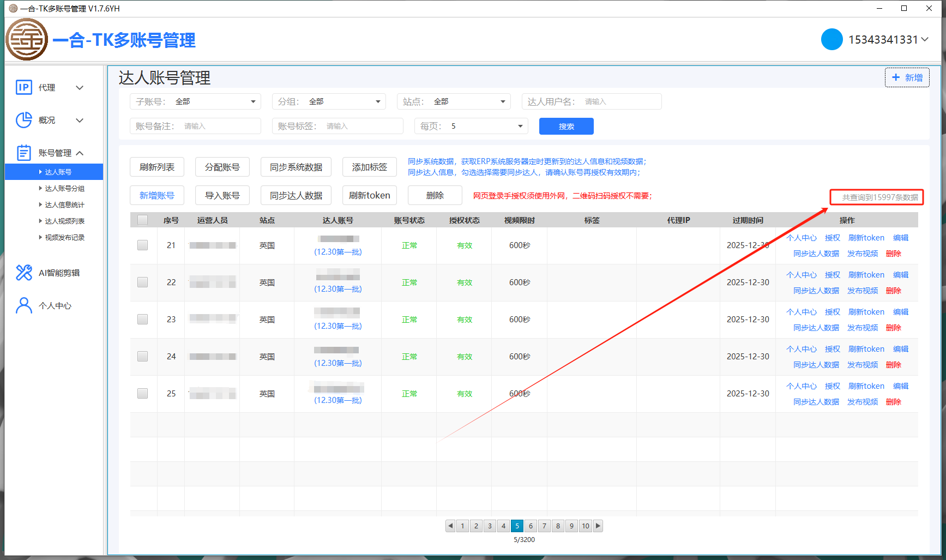
Task: Check the box for row 21
Action: click(x=143, y=245)
